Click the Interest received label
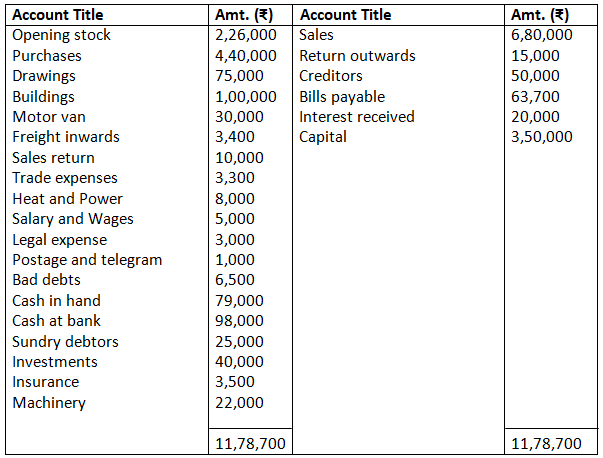603x458 pixels. click(357, 117)
